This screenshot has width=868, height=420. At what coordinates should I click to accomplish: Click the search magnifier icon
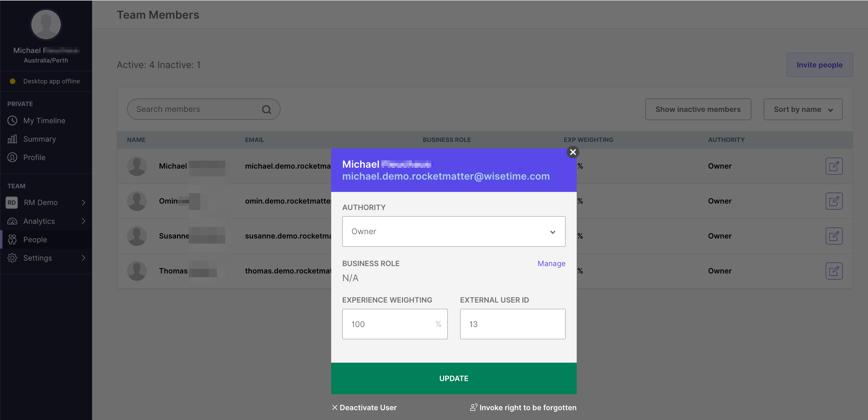(266, 109)
